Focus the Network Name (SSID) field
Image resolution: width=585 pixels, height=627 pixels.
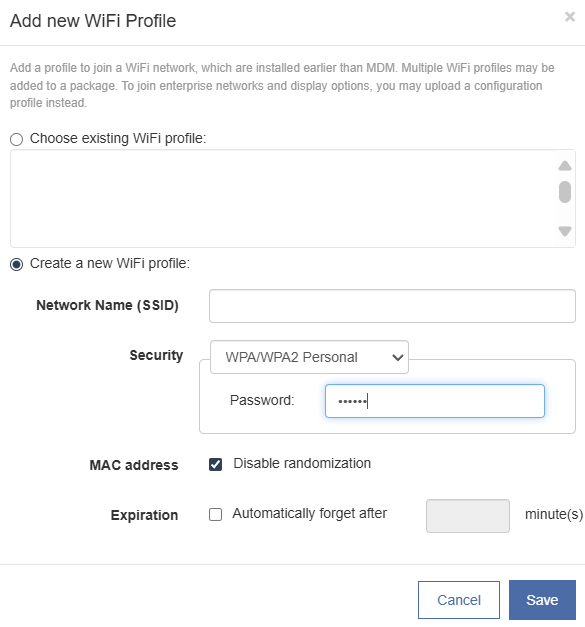click(392, 306)
